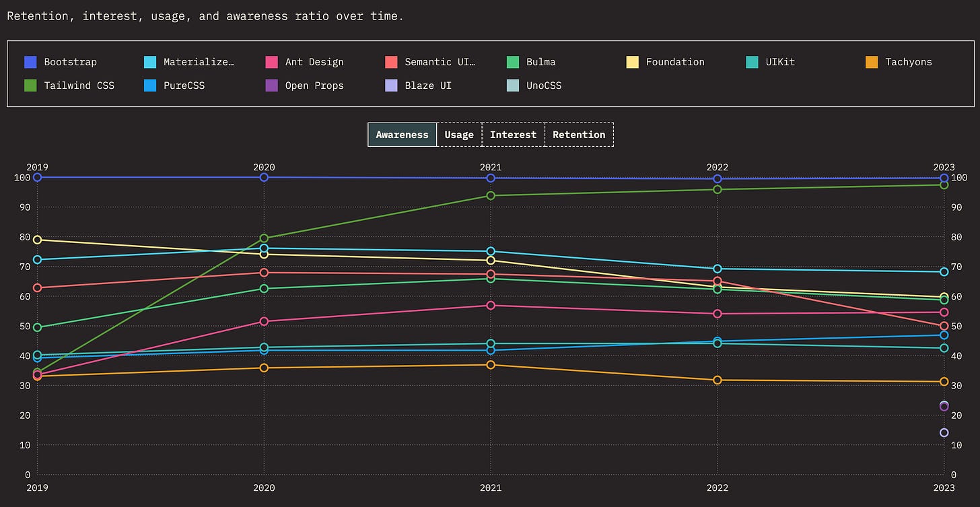This screenshot has height=507, width=980.
Task: Click Tailwind CSS 2023 data point near 97
Action: tap(944, 184)
